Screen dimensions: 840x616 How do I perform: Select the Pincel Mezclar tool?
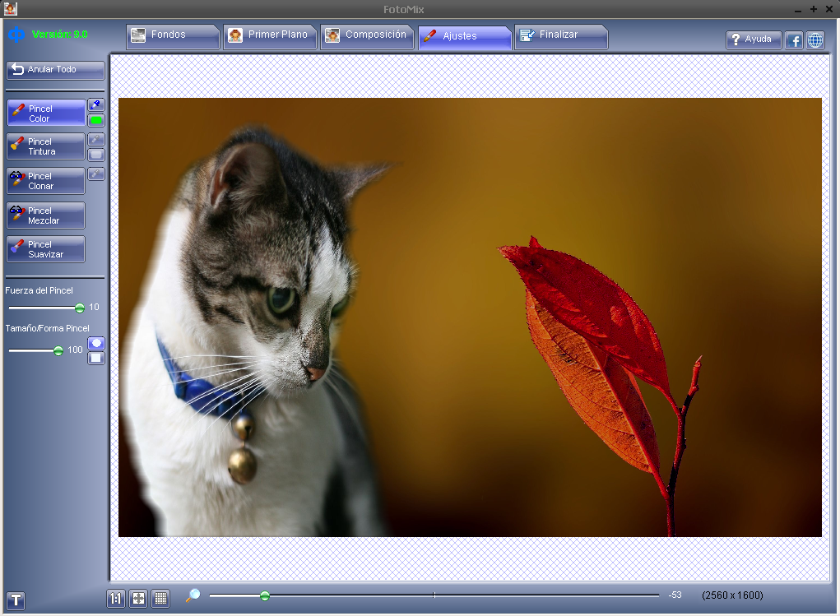(44, 215)
